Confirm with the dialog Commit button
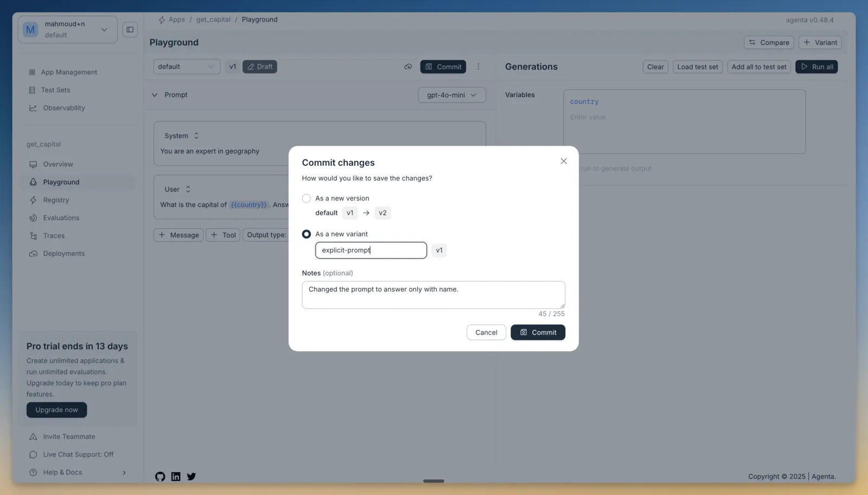 coord(538,332)
